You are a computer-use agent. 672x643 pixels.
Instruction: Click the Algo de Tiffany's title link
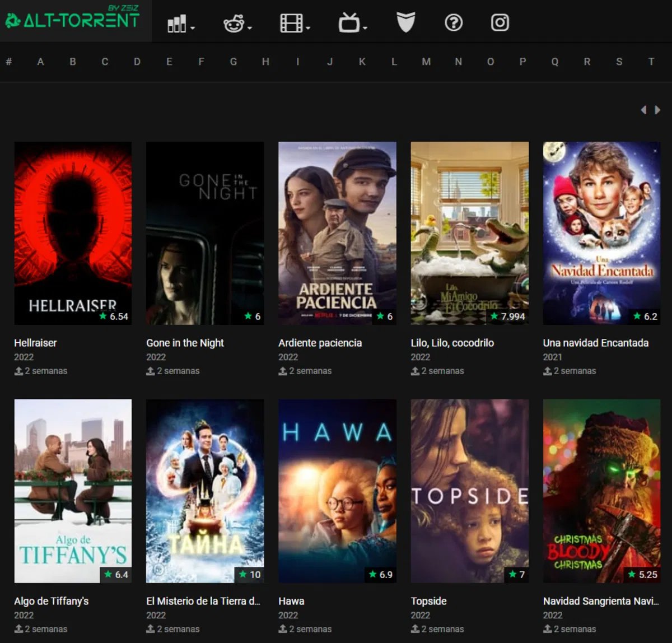pyautogui.click(x=52, y=601)
